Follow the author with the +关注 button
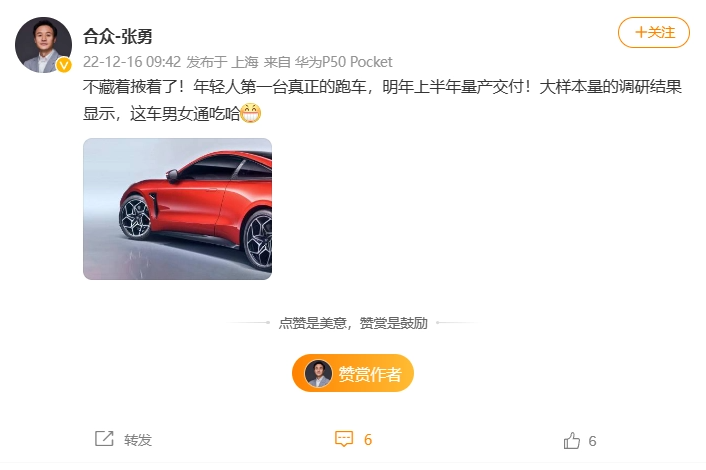This screenshot has height=470, width=706. 654,32
